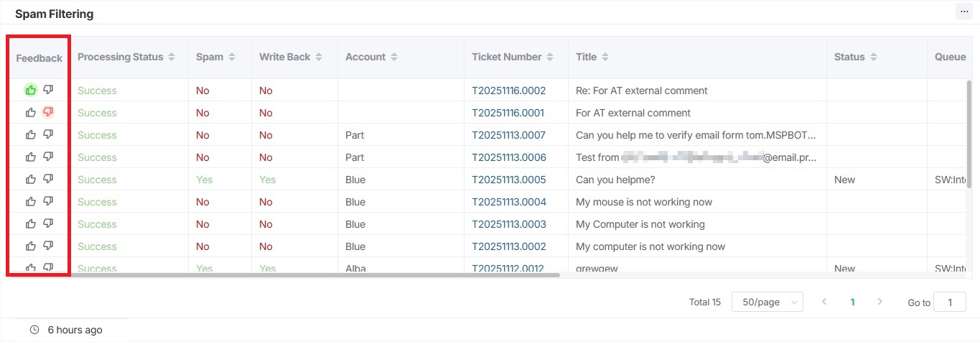Open ticket link T20251113.0005

(x=508, y=180)
